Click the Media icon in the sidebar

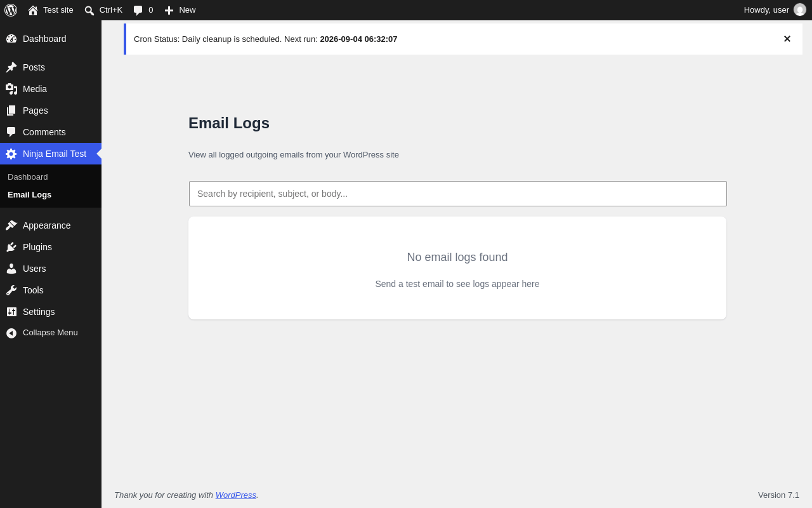pos(11,89)
